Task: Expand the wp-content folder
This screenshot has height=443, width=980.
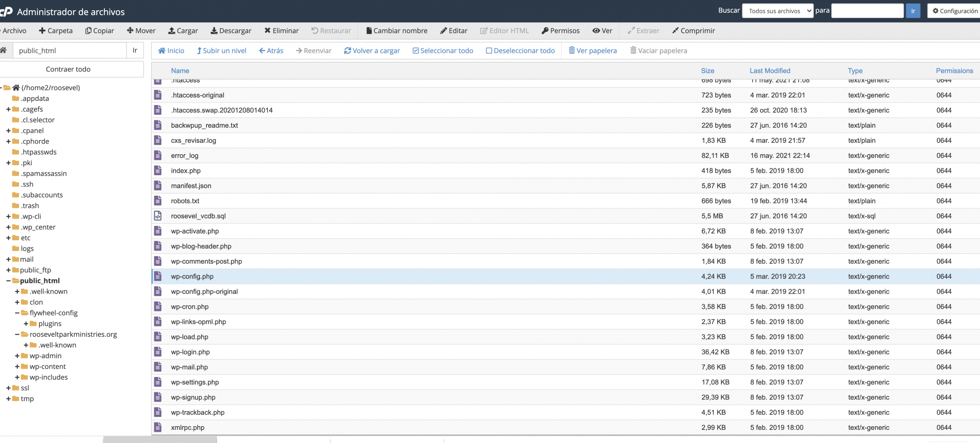Action: [x=17, y=366]
